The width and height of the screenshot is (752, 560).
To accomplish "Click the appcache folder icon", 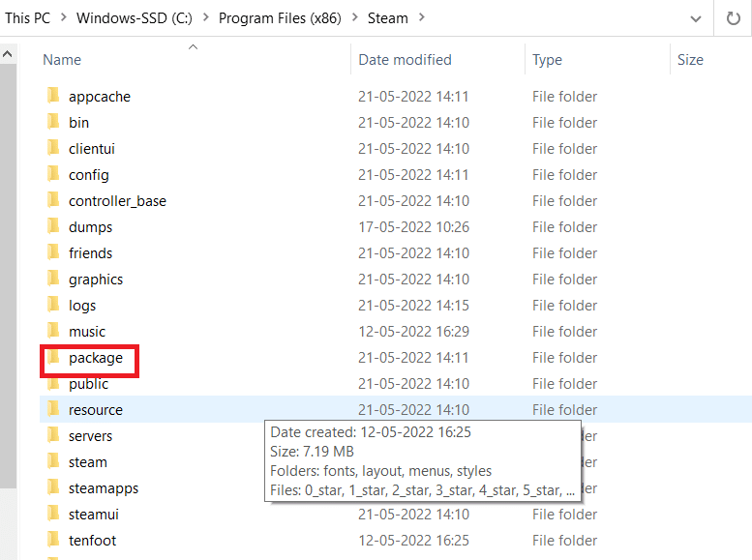I will (54, 96).
